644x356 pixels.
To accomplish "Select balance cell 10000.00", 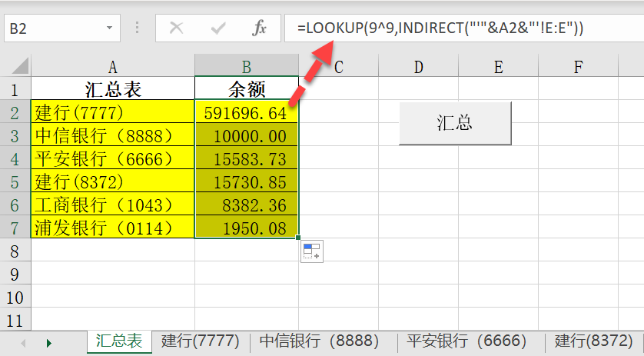I will click(247, 135).
